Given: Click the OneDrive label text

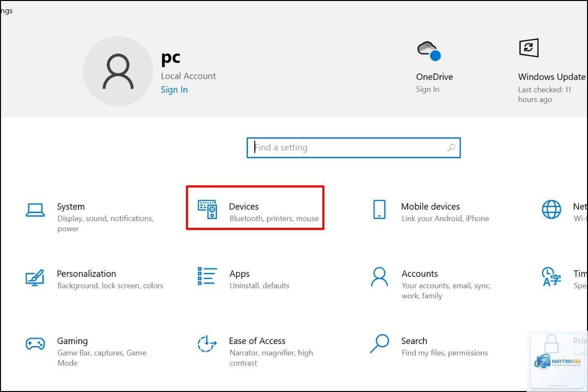Looking at the screenshot, I should point(434,77).
